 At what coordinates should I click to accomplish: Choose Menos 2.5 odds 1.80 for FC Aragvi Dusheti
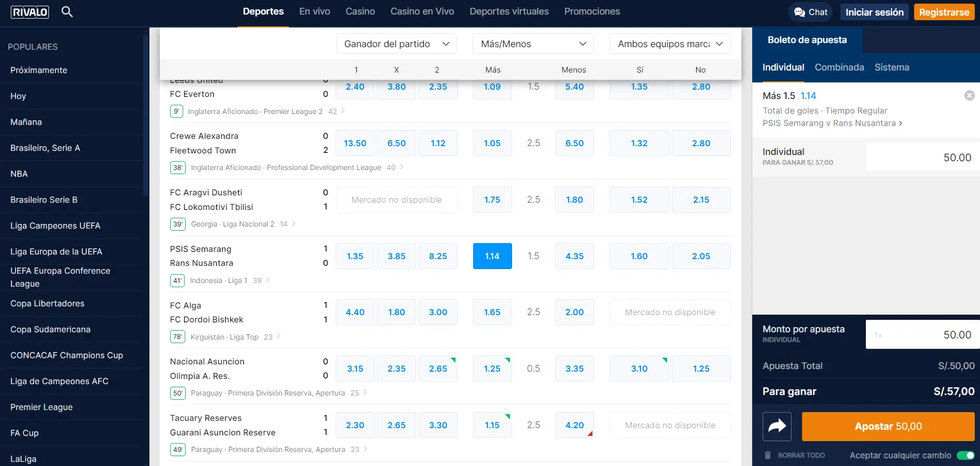pos(574,200)
